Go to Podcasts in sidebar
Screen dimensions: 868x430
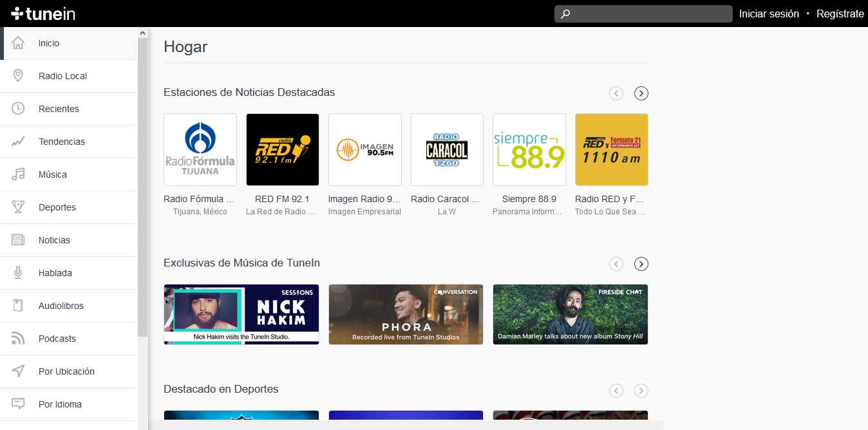(69, 339)
